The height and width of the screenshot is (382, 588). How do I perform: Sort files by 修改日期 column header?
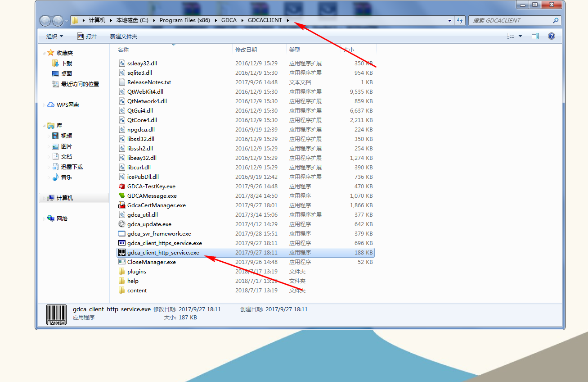[x=246, y=50]
